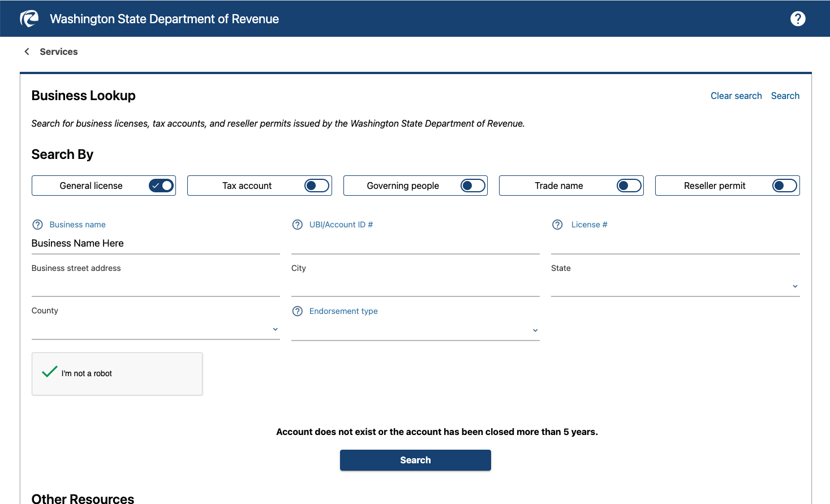The height and width of the screenshot is (504, 830).
Task: Click the back arrow next to Services
Action: tap(27, 51)
